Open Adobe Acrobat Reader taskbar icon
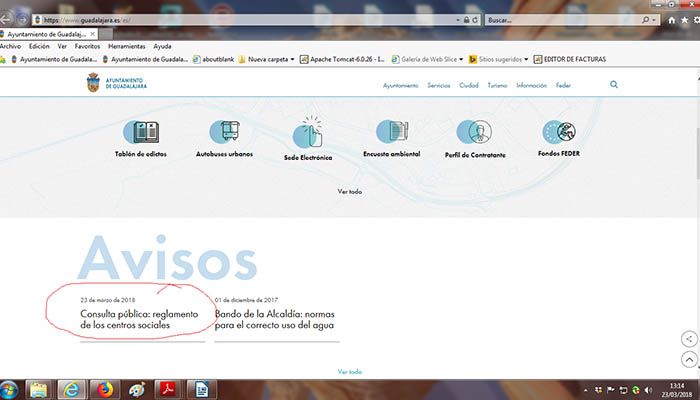This screenshot has width=700, height=400. [x=168, y=390]
